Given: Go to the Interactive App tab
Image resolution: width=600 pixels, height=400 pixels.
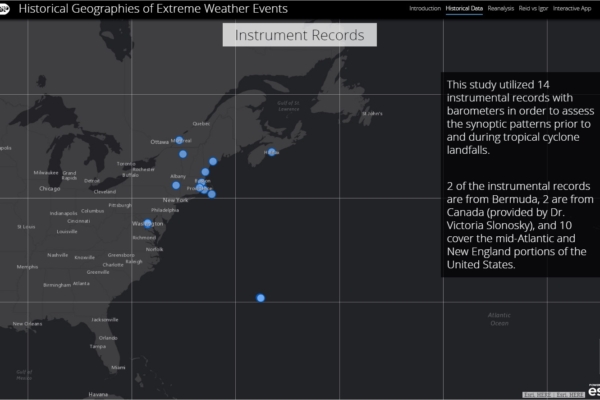Looking at the screenshot, I should coord(574,8).
